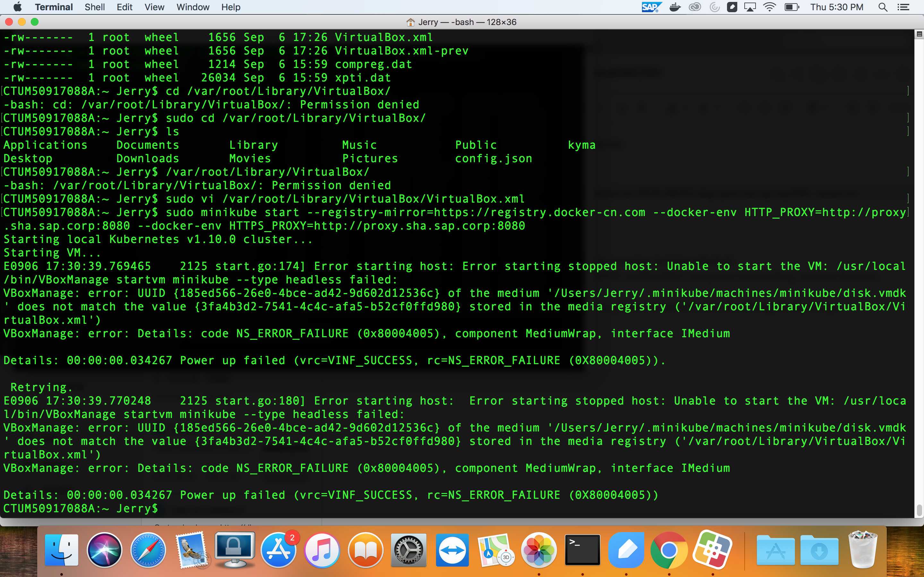Click the Terminal icon in the Dock

click(x=582, y=550)
